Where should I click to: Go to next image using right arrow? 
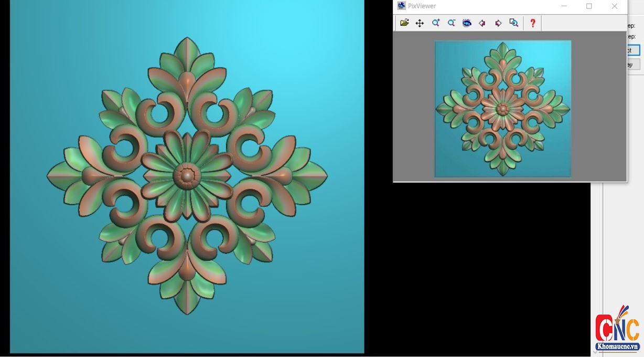tap(498, 23)
